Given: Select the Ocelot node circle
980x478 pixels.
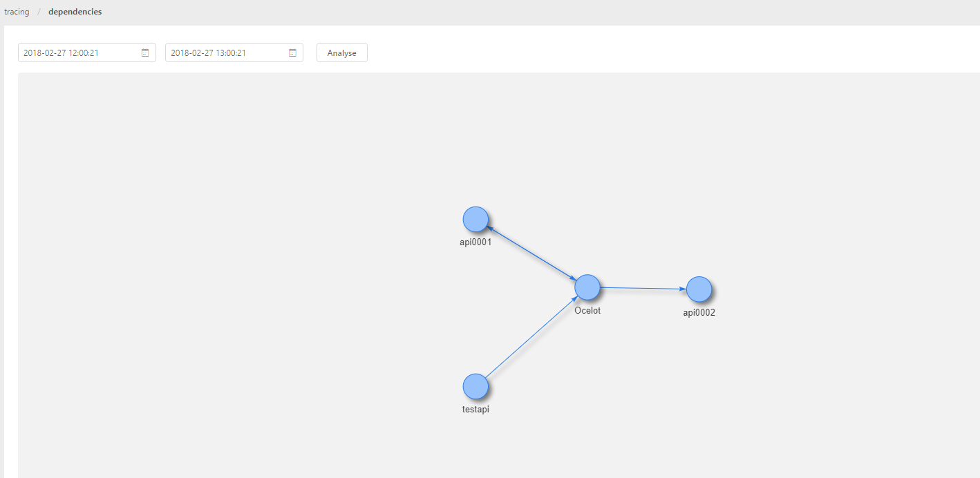Looking at the screenshot, I should 587,287.
